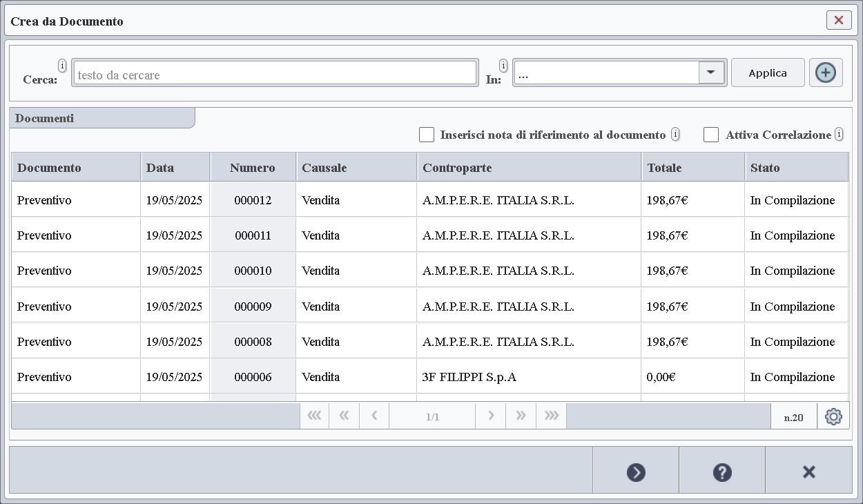Sort by the Documento column header
Viewport: 863px width, 504px height.
pyautogui.click(x=76, y=167)
